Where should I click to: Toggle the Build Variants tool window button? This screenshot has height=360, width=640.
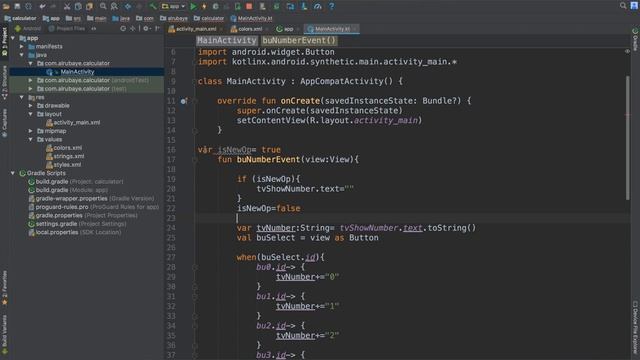tap(4, 334)
